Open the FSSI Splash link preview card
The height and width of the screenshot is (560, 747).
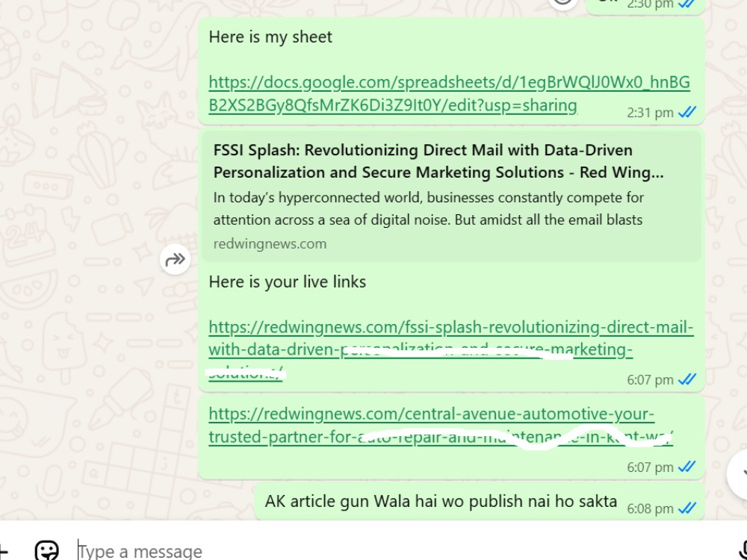point(451,196)
